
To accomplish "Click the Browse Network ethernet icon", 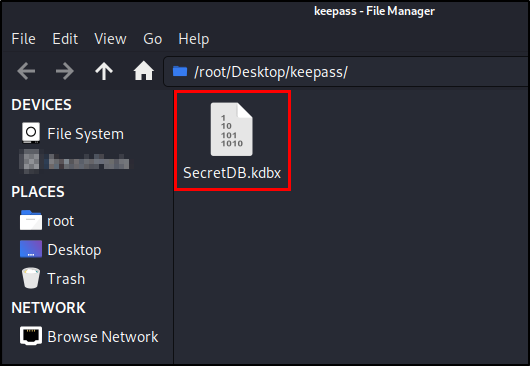I will point(31,336).
